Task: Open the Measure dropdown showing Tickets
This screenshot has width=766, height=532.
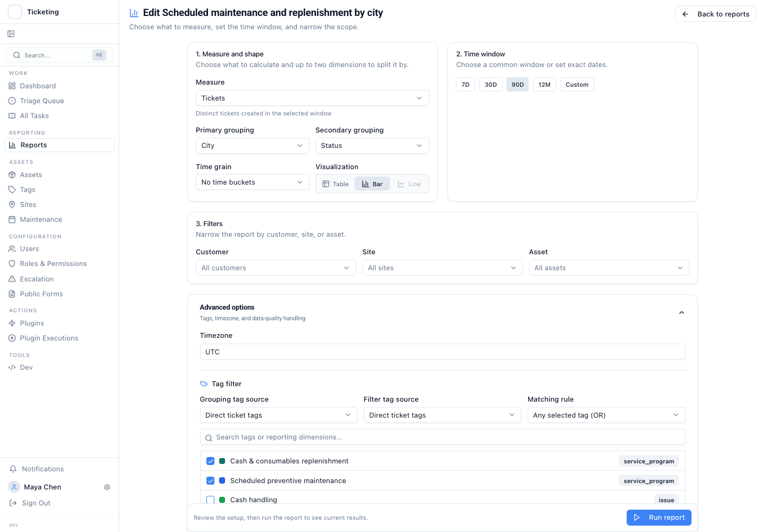Action: pos(312,98)
